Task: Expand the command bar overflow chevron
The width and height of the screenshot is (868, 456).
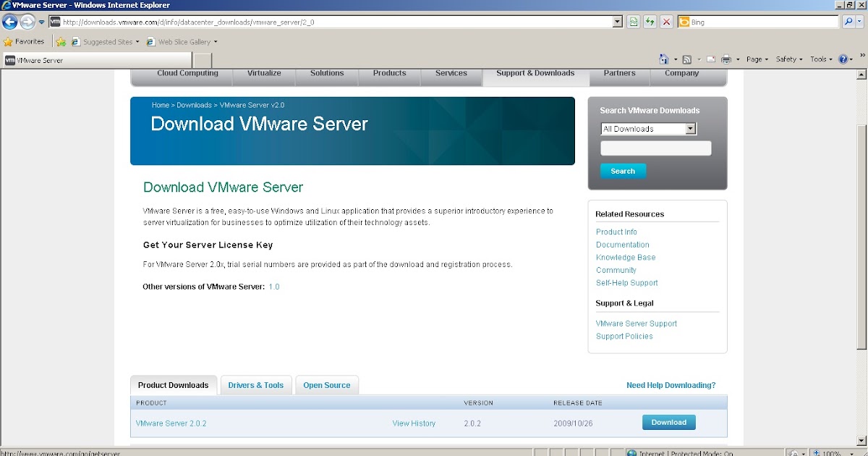Action: 861,55
